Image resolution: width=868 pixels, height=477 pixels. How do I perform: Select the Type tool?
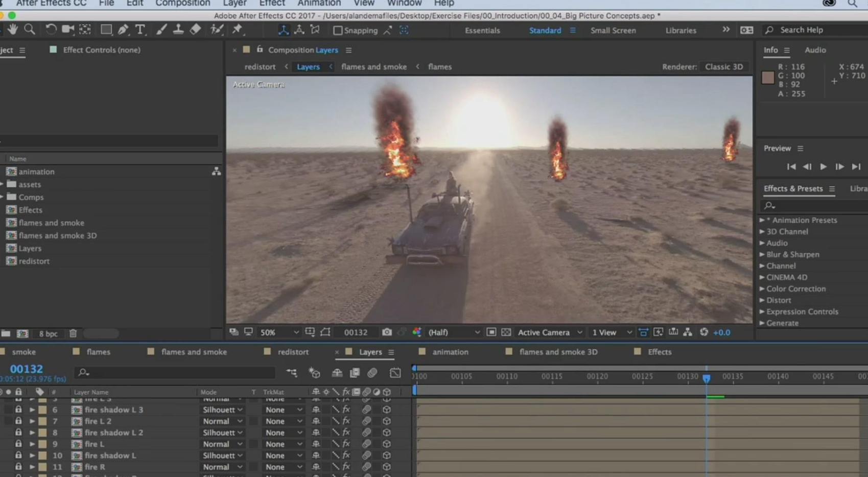pyautogui.click(x=140, y=30)
